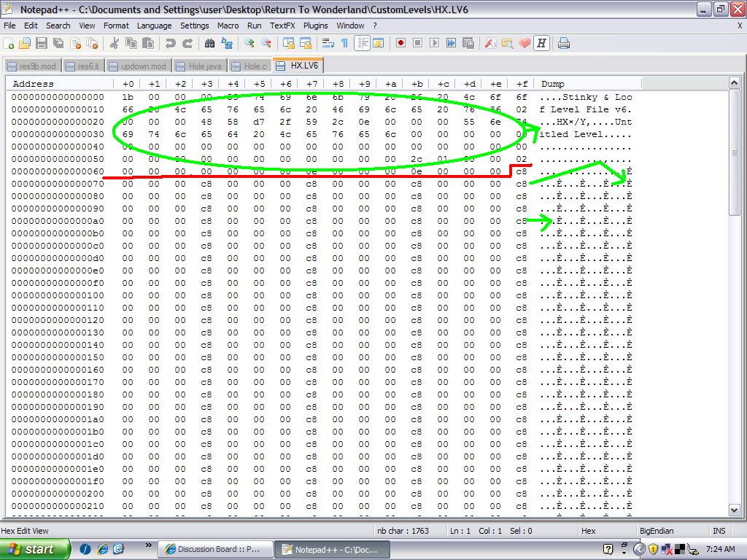Switch to the Hole.java tab
The width and height of the screenshot is (747, 560).
pos(200,66)
